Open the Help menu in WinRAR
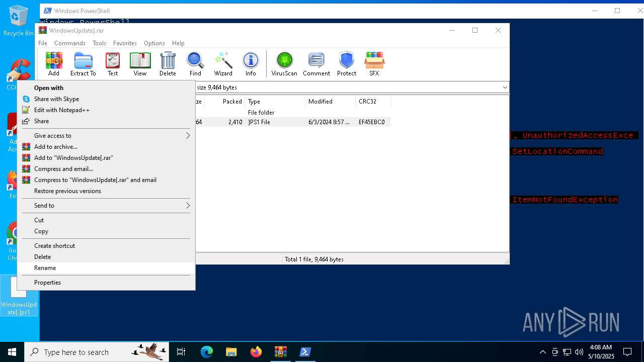The width and height of the screenshot is (644, 362). (178, 43)
